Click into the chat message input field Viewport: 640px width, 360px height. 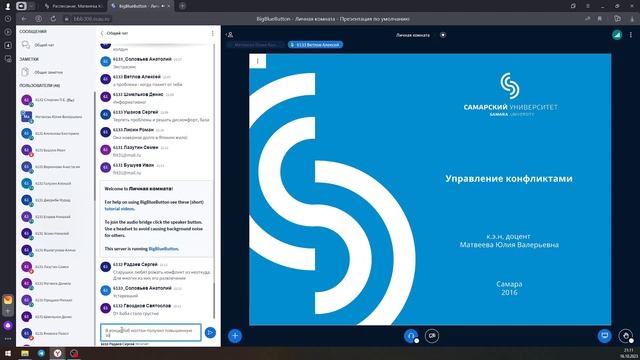(151, 333)
